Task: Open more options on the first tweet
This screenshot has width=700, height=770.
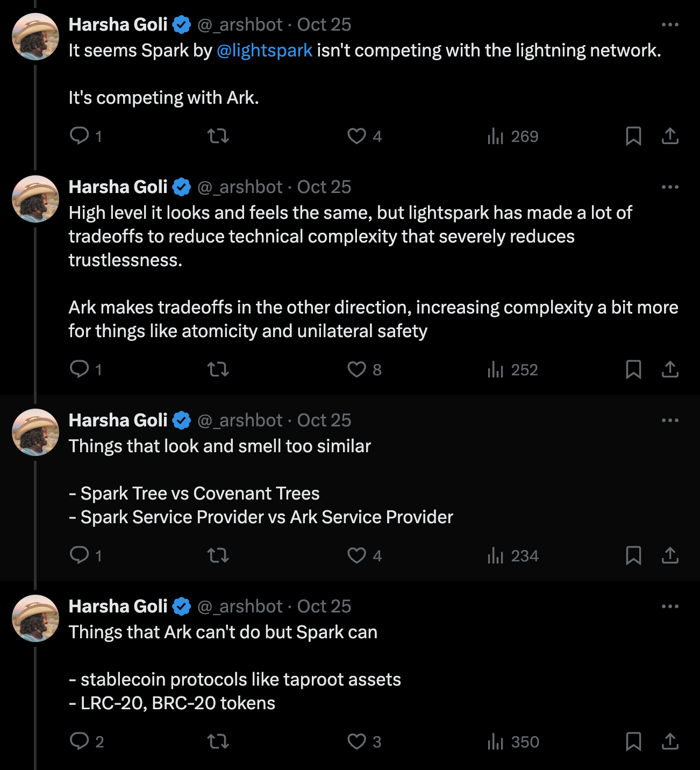Action: coord(670,25)
